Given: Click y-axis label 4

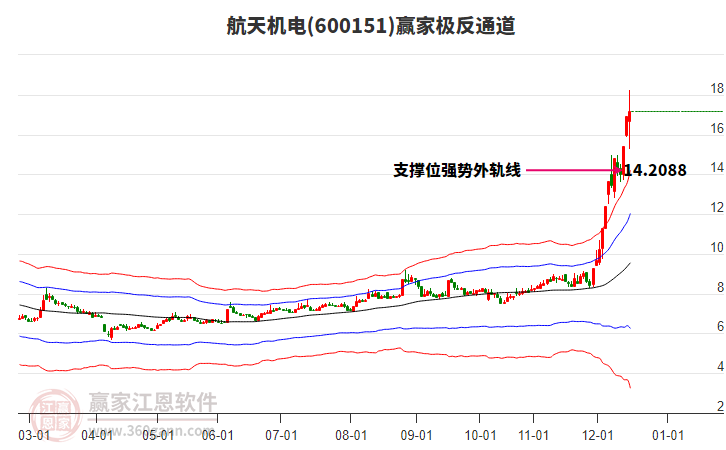Looking at the screenshot, I should (720, 366).
